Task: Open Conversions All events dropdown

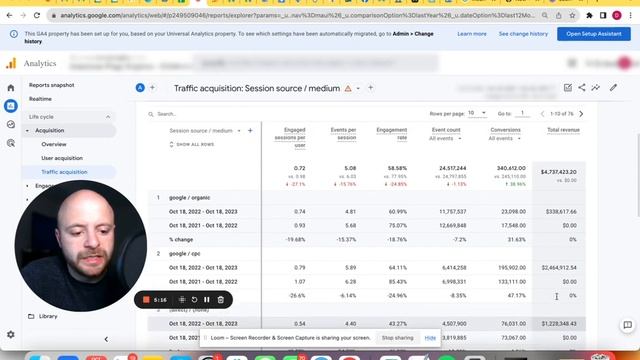Action: 505,139
